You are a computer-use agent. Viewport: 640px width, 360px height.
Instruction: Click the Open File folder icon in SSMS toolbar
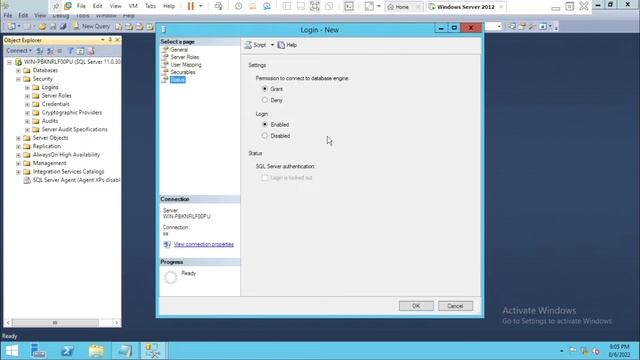(x=42, y=27)
